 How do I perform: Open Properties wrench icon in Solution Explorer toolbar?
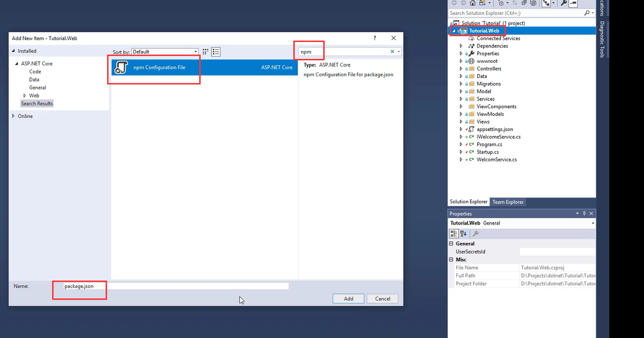563,3
